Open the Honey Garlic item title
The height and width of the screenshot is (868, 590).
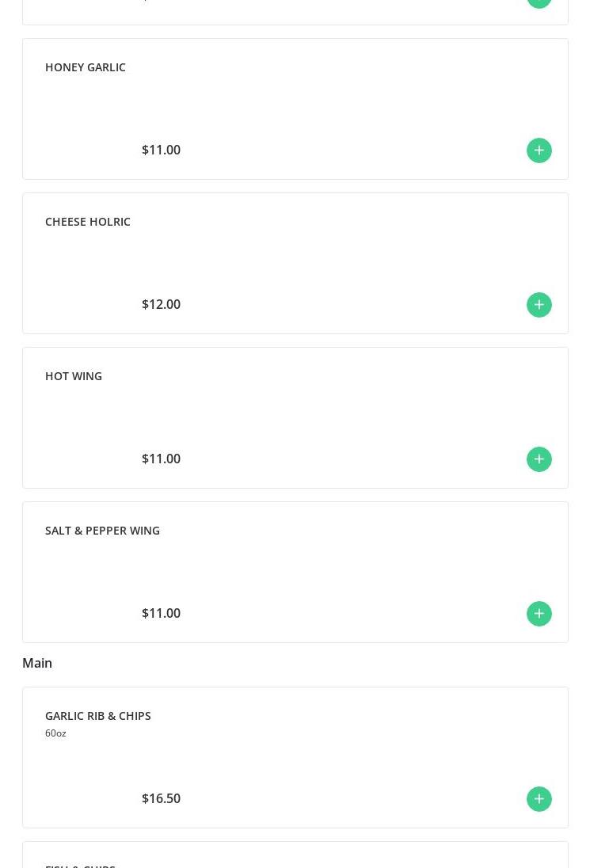click(x=86, y=67)
